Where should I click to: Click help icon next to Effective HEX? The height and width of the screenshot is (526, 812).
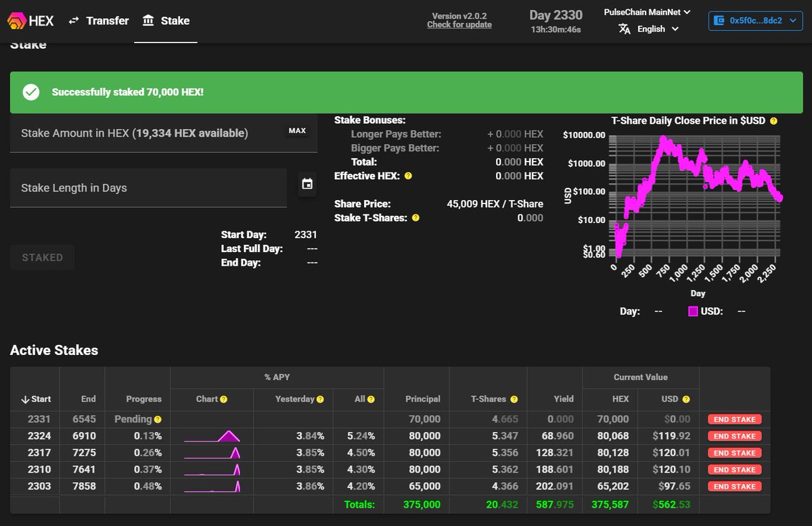pyautogui.click(x=408, y=176)
